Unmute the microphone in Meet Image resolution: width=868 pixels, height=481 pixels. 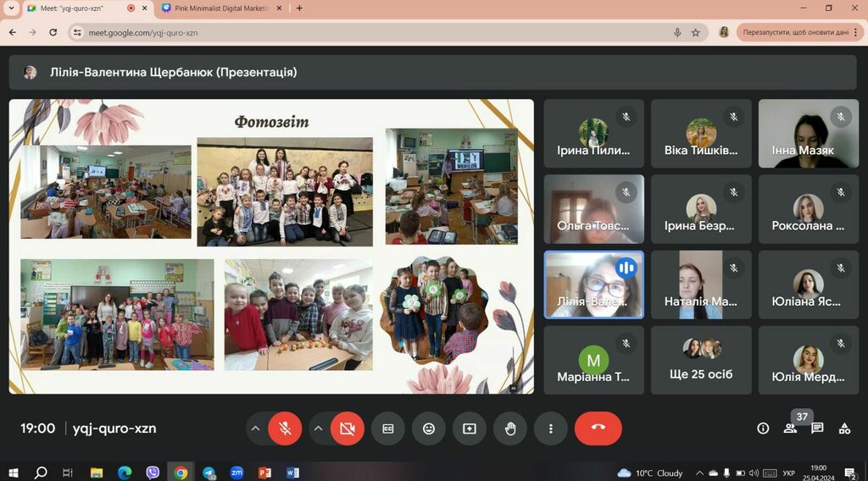(x=285, y=428)
